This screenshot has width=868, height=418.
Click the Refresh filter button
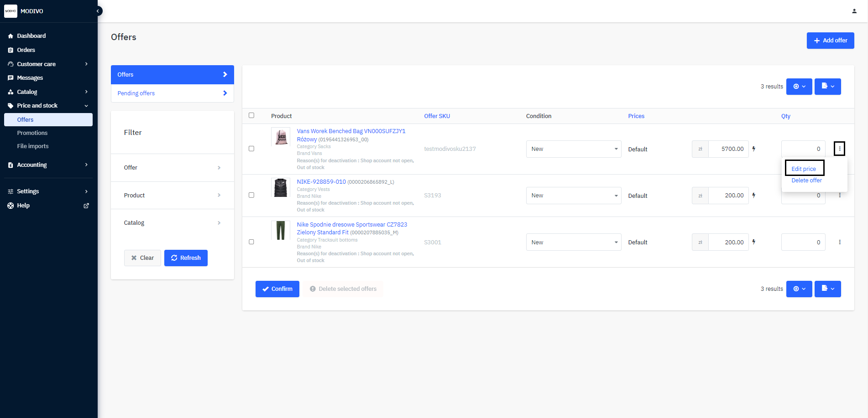click(186, 258)
